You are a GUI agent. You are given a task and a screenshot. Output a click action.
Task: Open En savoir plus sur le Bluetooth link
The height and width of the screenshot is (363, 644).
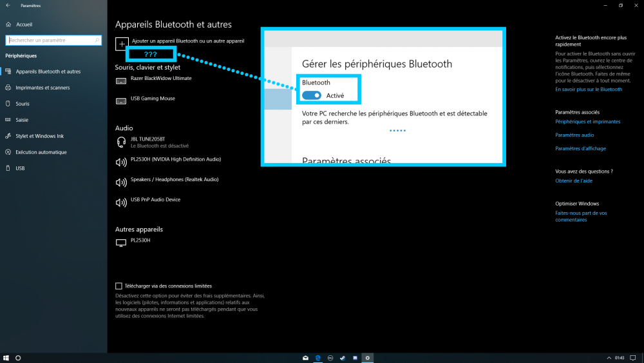(589, 89)
